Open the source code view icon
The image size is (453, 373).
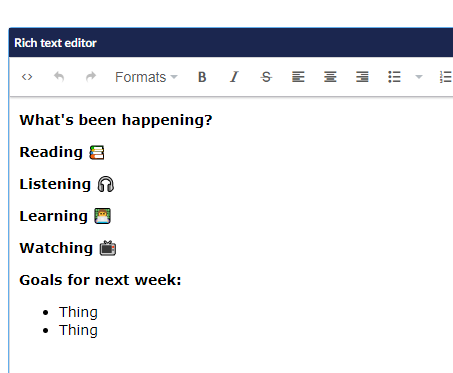point(27,77)
